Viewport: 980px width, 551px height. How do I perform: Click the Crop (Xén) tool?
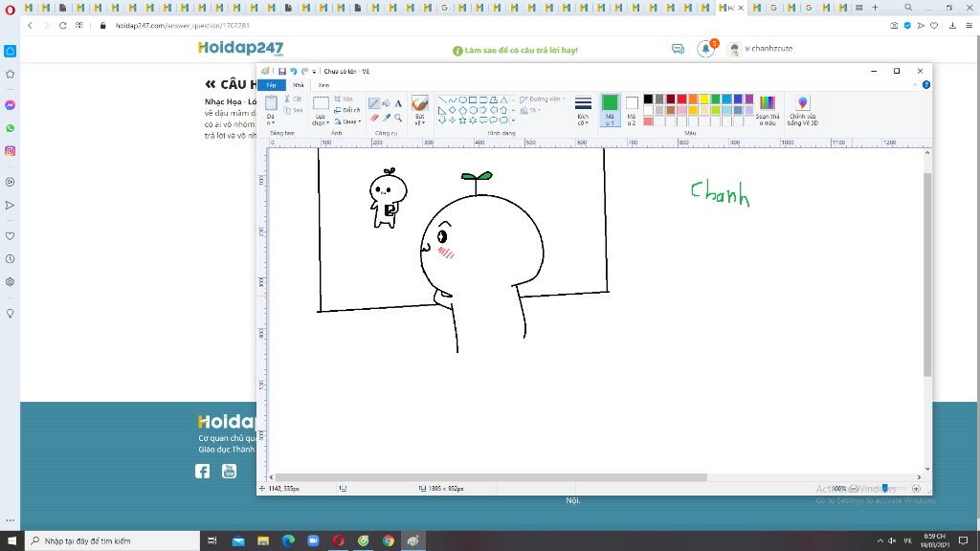tap(344, 99)
